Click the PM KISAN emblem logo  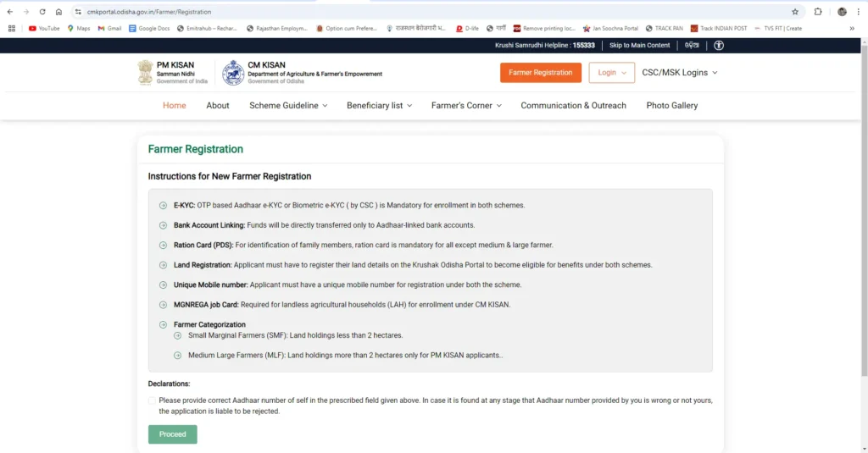[145, 73]
